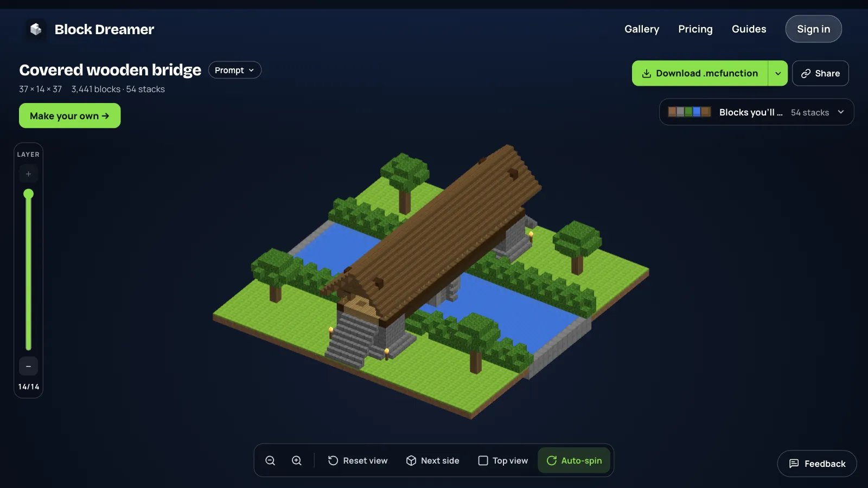The image size is (868, 488).
Task: Reset the 3D view
Action: [358, 460]
